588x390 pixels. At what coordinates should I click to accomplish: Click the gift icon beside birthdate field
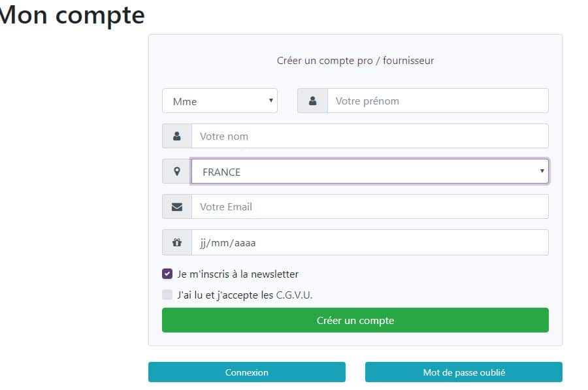[176, 242]
